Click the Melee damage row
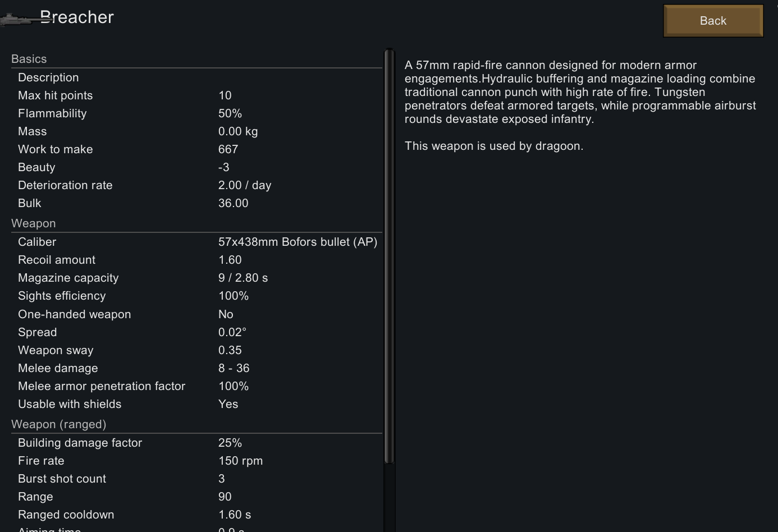 (196, 368)
